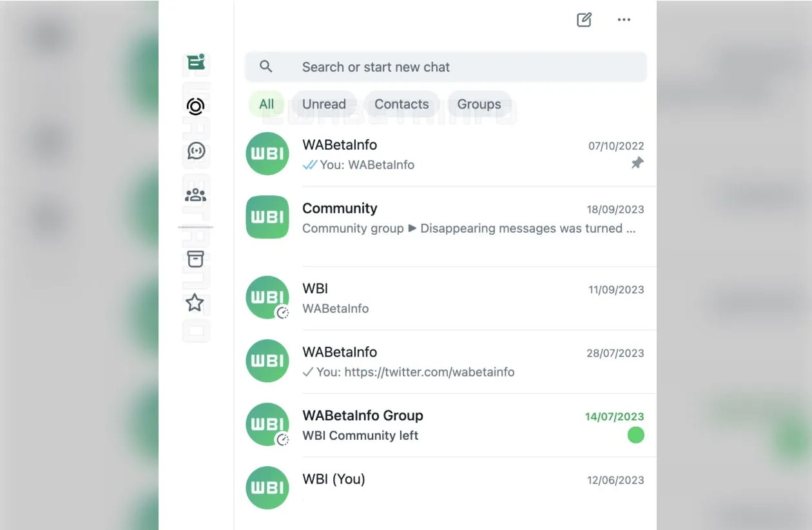View starred messages using the star icon
This screenshot has height=530, width=812.
(x=195, y=302)
